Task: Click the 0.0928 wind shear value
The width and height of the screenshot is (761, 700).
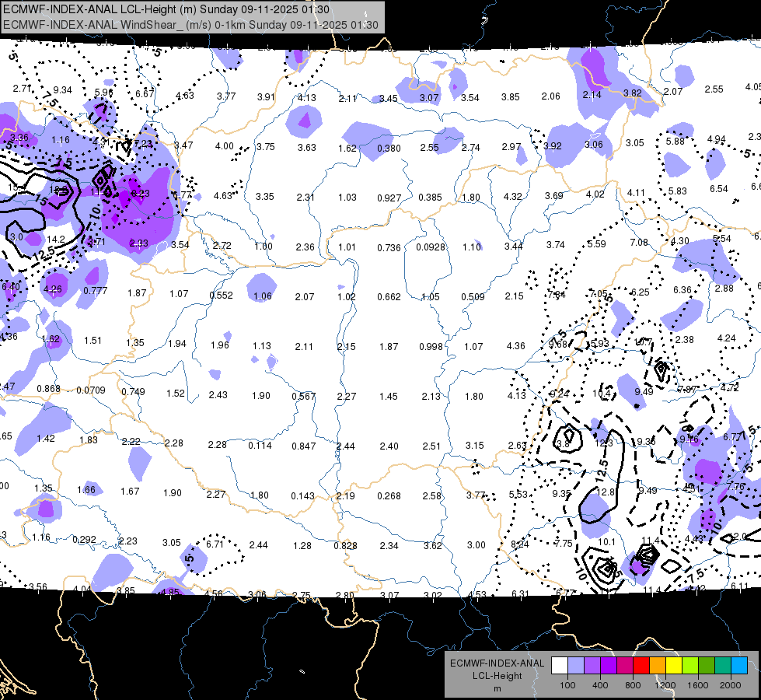Action: pyautogui.click(x=431, y=247)
